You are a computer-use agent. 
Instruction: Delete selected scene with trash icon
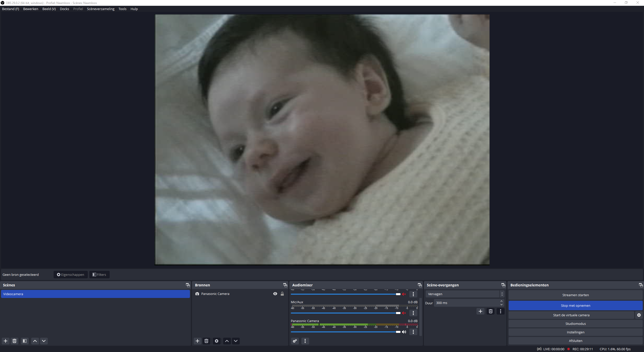[15, 341]
